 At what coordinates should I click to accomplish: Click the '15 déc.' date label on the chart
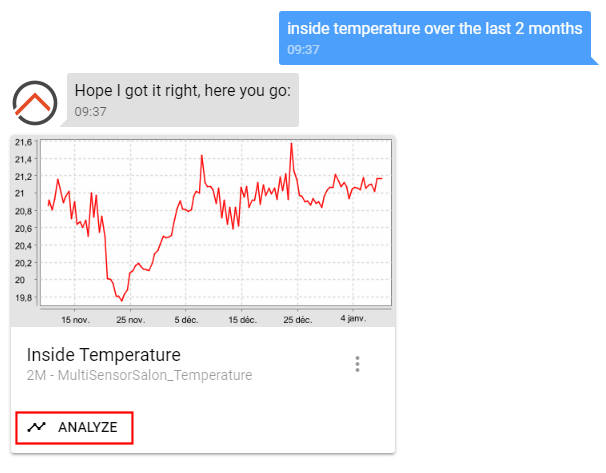point(243,320)
